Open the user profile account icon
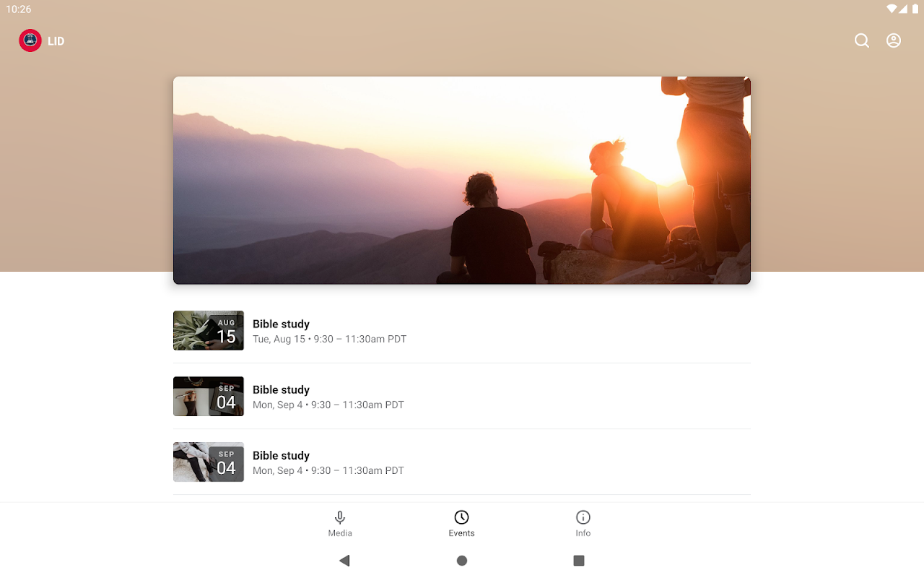The image size is (924, 578). click(894, 41)
